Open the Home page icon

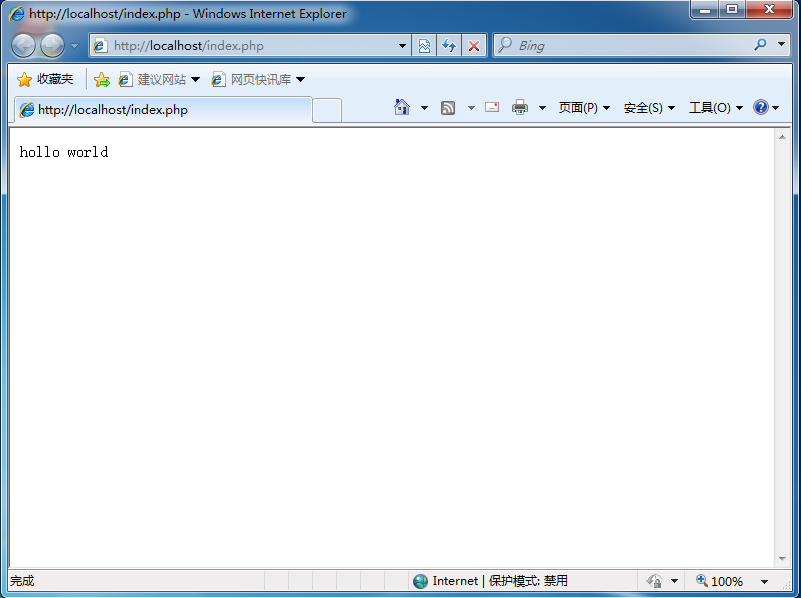[x=400, y=107]
